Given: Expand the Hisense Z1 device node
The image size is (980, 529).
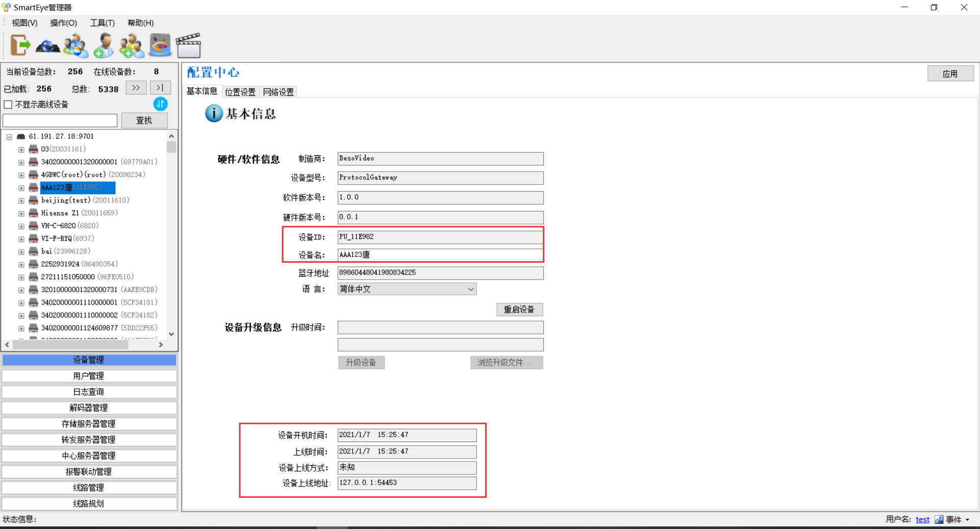Looking at the screenshot, I should 21,214.
